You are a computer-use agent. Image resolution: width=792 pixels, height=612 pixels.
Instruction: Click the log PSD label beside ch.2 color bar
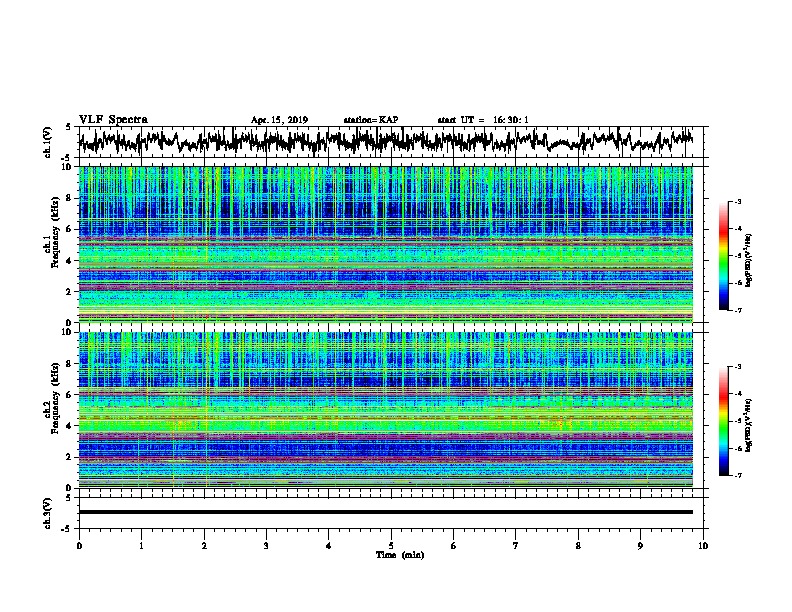749,425
